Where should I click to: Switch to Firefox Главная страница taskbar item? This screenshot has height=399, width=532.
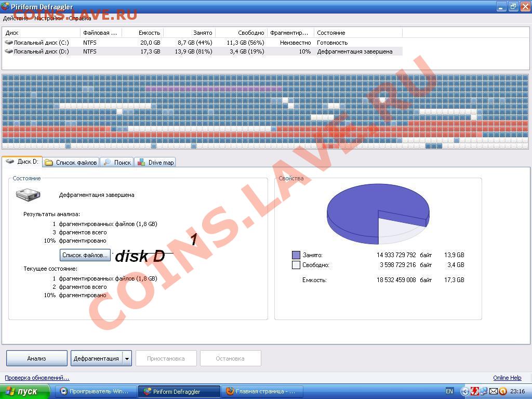262,391
